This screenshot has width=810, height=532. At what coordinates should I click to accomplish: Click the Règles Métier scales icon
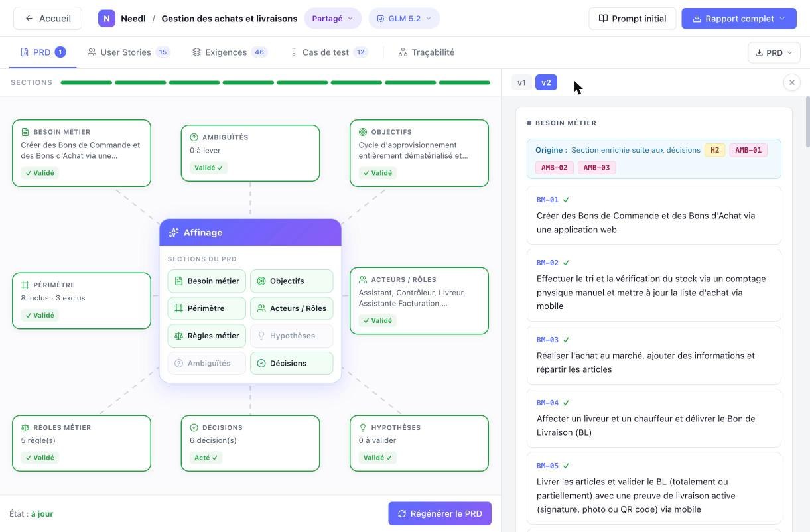(25, 428)
